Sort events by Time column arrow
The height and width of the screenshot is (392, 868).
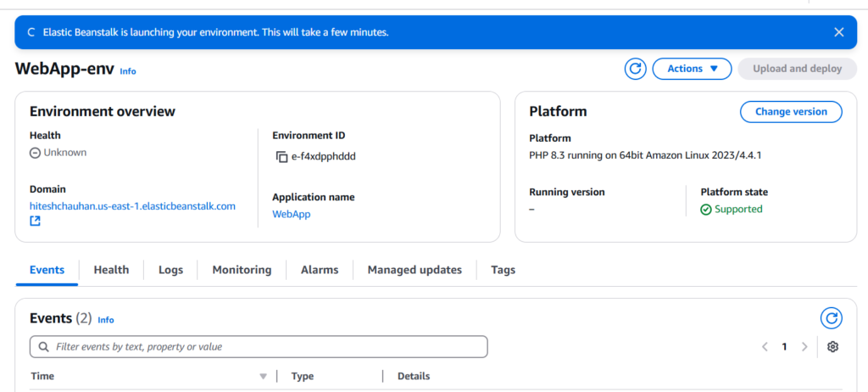(x=263, y=376)
